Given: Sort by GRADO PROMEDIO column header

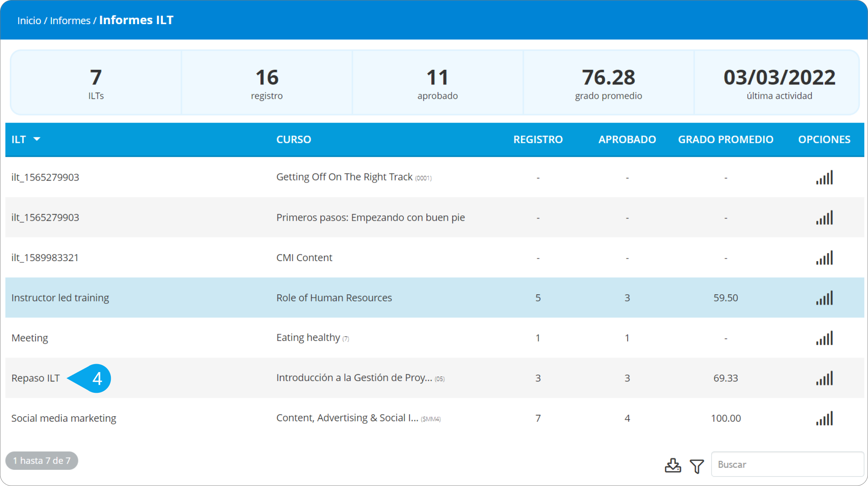Looking at the screenshot, I should click(725, 140).
